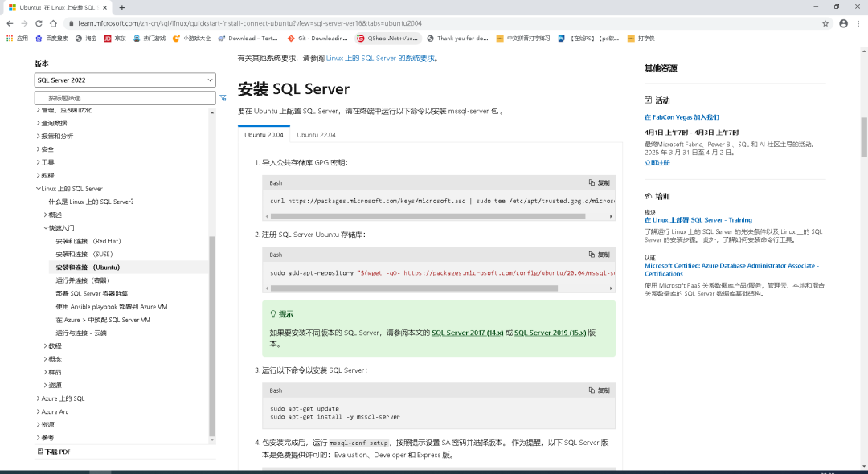Click the 立即注册 link
Image resolution: width=868 pixels, height=474 pixels.
[x=657, y=162]
